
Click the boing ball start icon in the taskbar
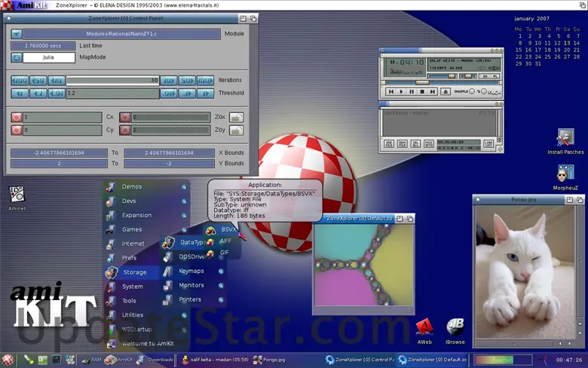click(x=8, y=360)
